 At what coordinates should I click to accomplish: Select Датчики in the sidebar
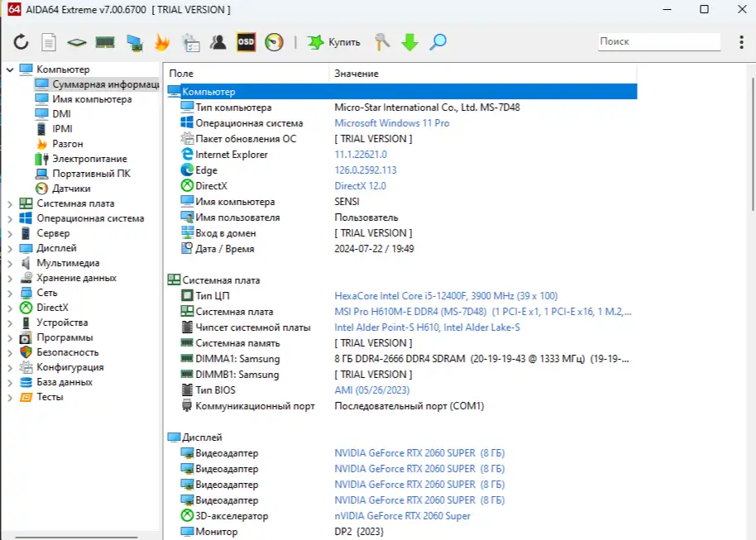click(x=71, y=189)
